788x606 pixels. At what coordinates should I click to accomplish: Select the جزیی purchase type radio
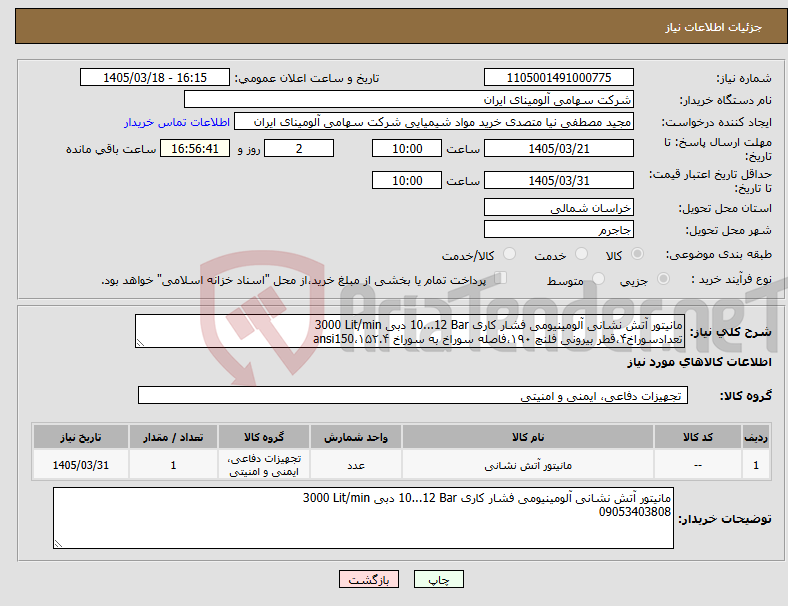coord(663,278)
